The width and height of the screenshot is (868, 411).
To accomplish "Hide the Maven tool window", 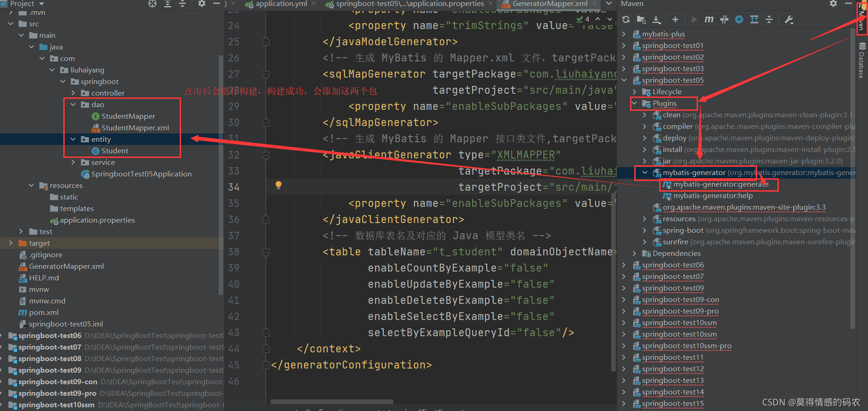I will pos(848,4).
